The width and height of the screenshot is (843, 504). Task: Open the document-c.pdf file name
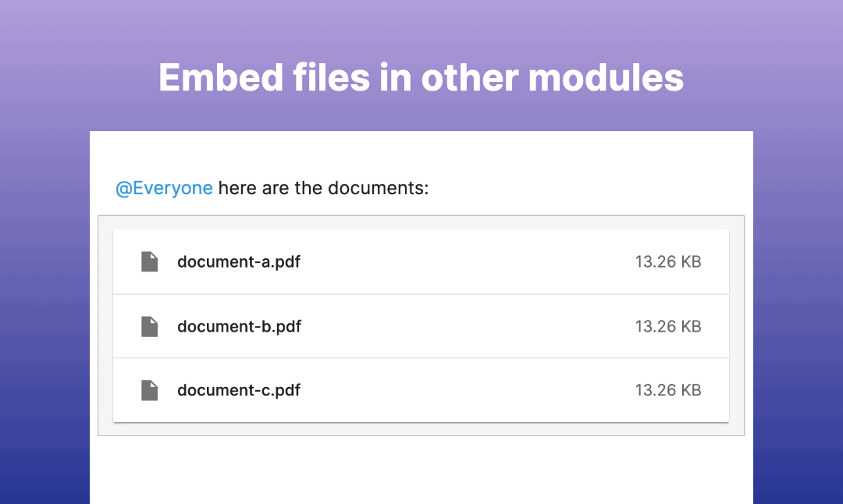(x=239, y=390)
